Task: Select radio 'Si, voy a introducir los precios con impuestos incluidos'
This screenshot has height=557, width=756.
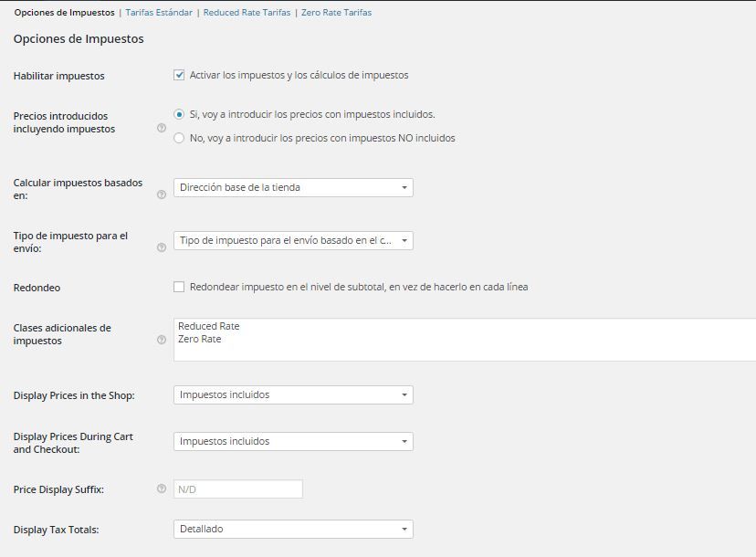Action: click(179, 114)
